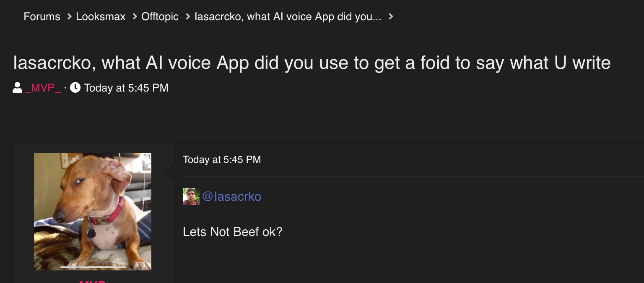Click the clock icon next to the thread date

pos(75,88)
